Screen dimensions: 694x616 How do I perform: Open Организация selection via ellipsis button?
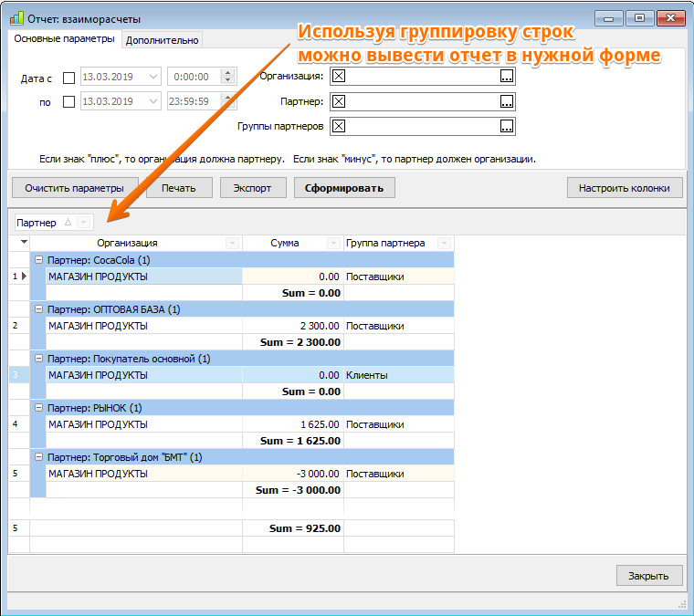(x=506, y=76)
